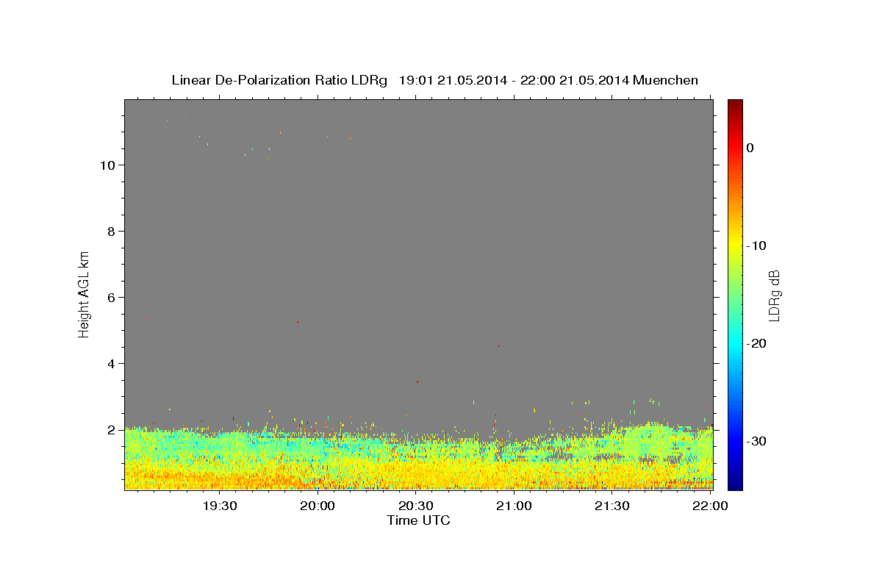Click the height tick label 8
Screen dimensions: 882x588
pos(111,232)
